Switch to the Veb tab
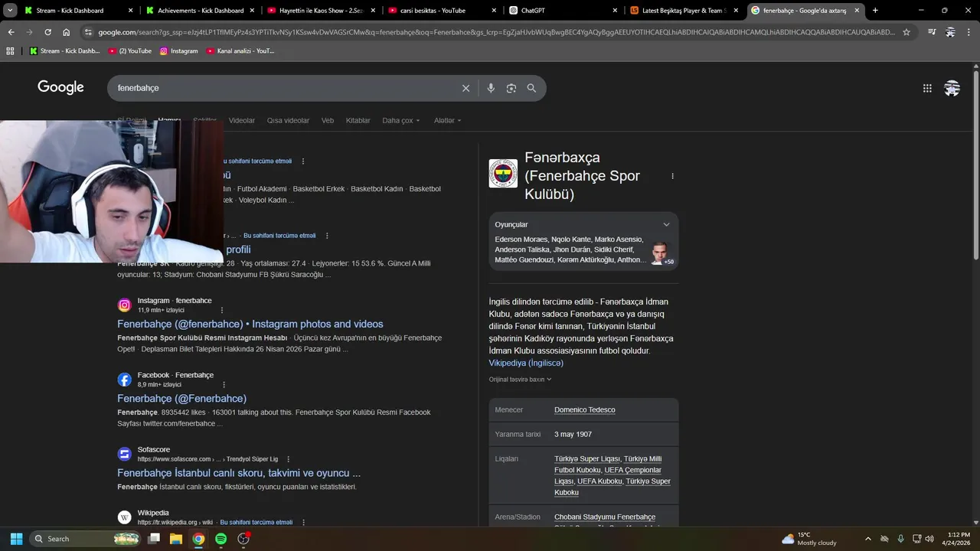The width and height of the screenshot is (980, 551). pyautogui.click(x=328, y=121)
